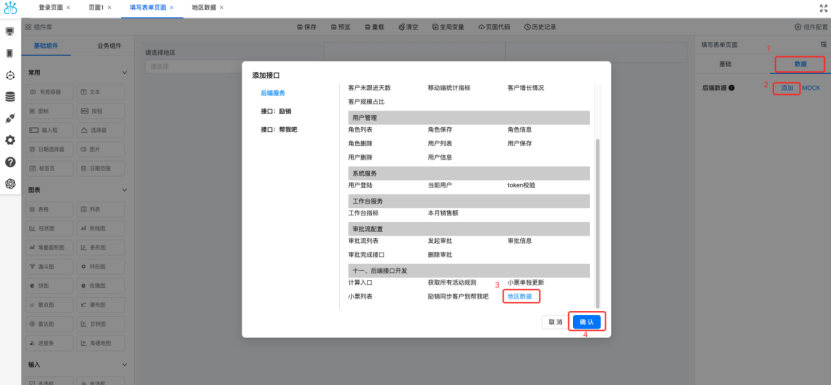Open 页面代码 from the toolbar
Viewport: 831px width, 385px height.
(494, 27)
